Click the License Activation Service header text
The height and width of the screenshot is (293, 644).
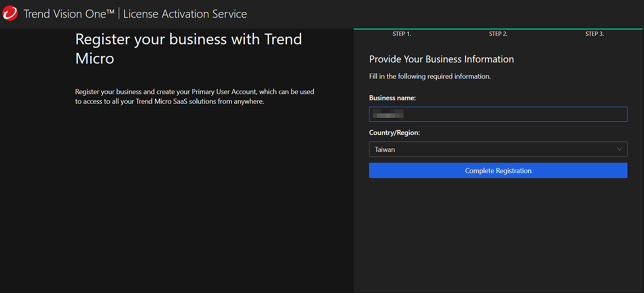click(x=185, y=14)
